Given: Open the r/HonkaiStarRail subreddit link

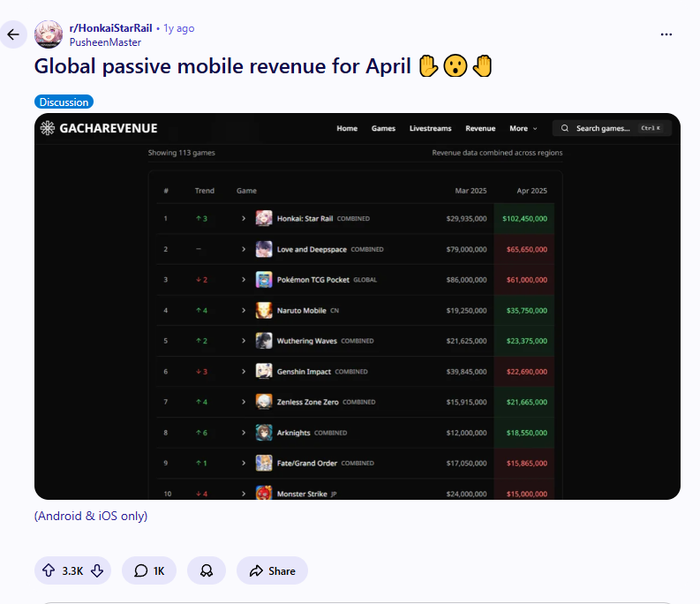Looking at the screenshot, I should point(110,28).
